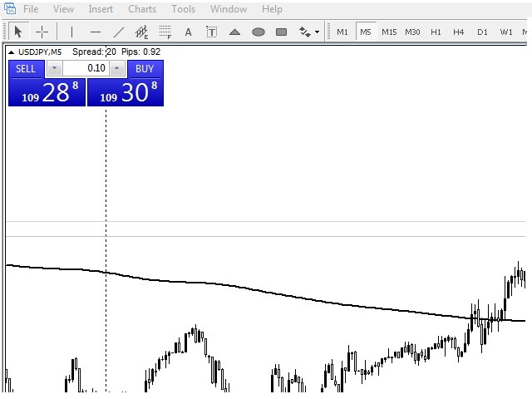Click the SELL button
This screenshot has width=532, height=399.
coord(26,69)
